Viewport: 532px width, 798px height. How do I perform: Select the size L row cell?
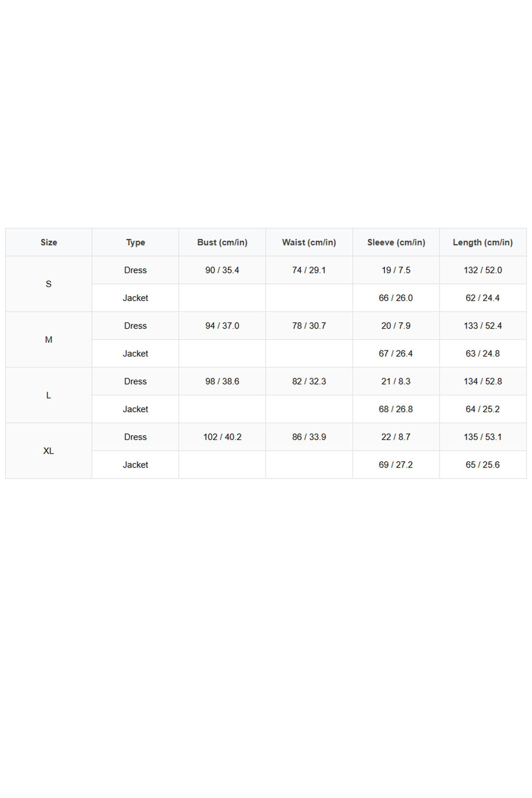tap(48, 395)
